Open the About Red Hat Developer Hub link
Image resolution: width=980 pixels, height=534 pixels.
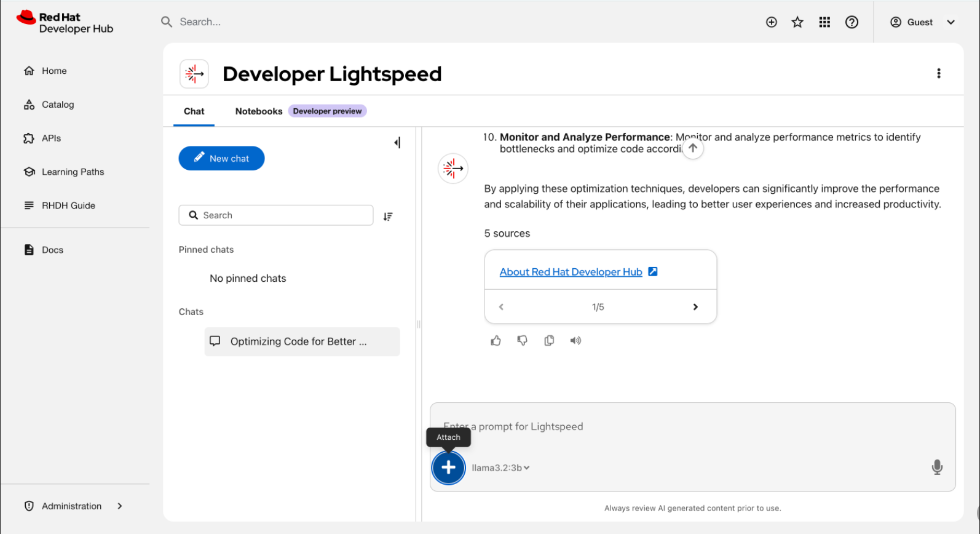pyautogui.click(x=571, y=272)
